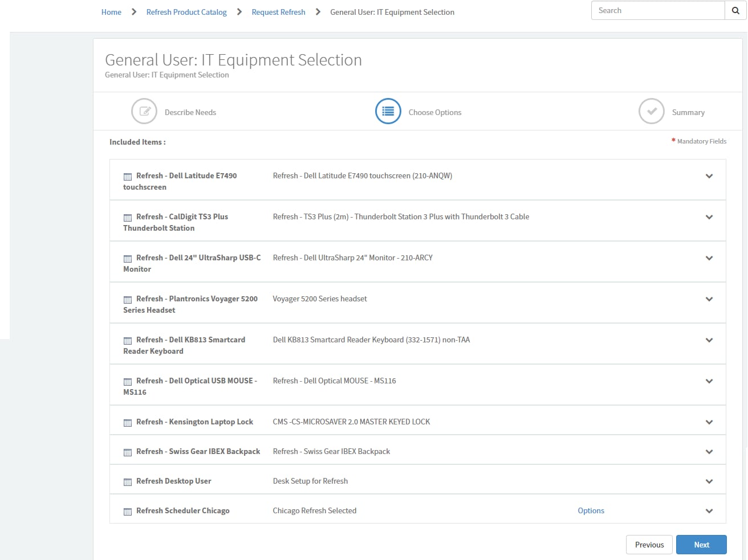Open Request Refresh breadcrumb link
This screenshot has height=560, width=748.
tap(278, 12)
